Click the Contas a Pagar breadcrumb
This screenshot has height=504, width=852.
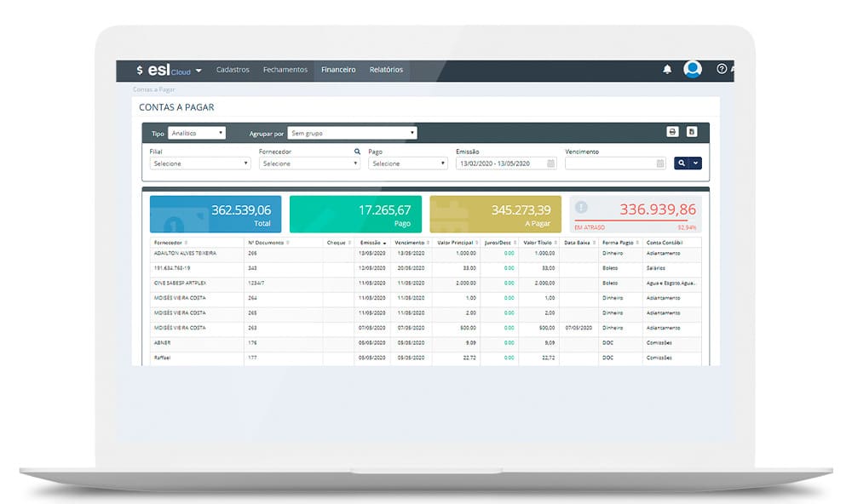(154, 89)
